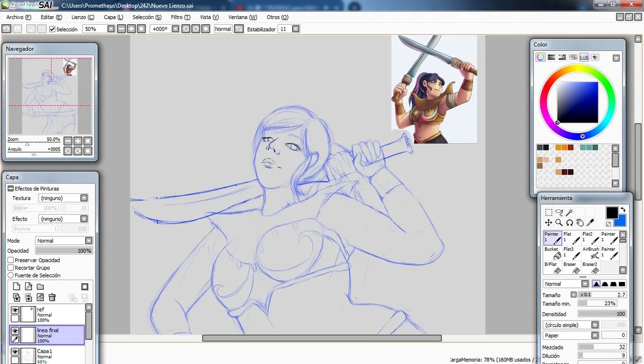Open the Archivo menu
The image size is (644, 364).
pyautogui.click(x=18, y=17)
